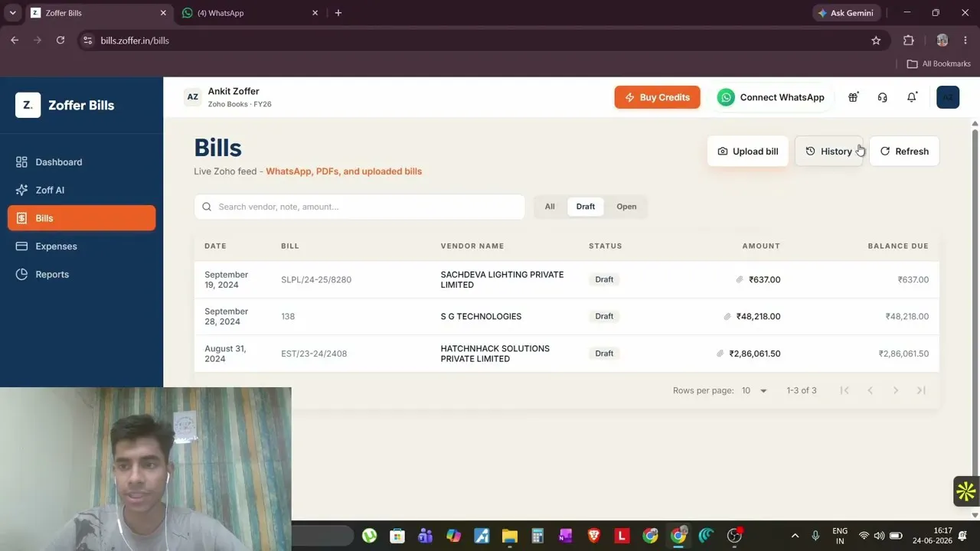Open bill EST/23-24/2408
This screenshot has width=980, height=551.
click(314, 354)
